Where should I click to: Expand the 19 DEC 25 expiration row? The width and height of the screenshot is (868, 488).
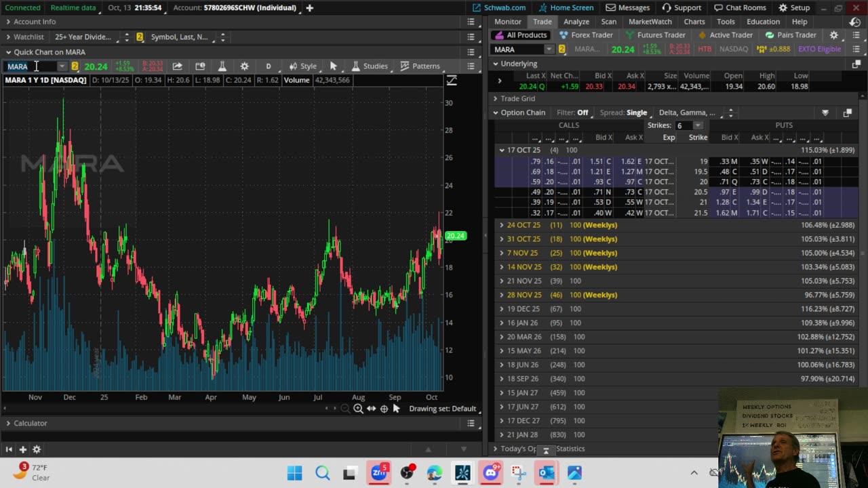click(502, 309)
